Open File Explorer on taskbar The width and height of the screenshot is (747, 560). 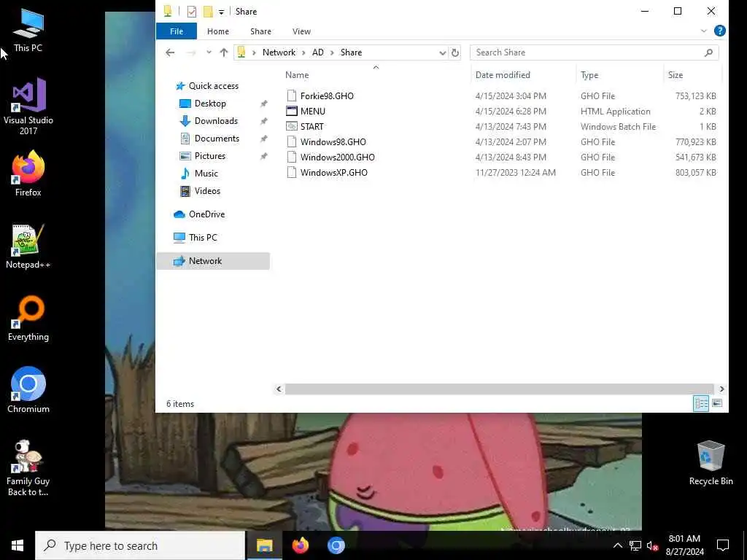pos(264,545)
